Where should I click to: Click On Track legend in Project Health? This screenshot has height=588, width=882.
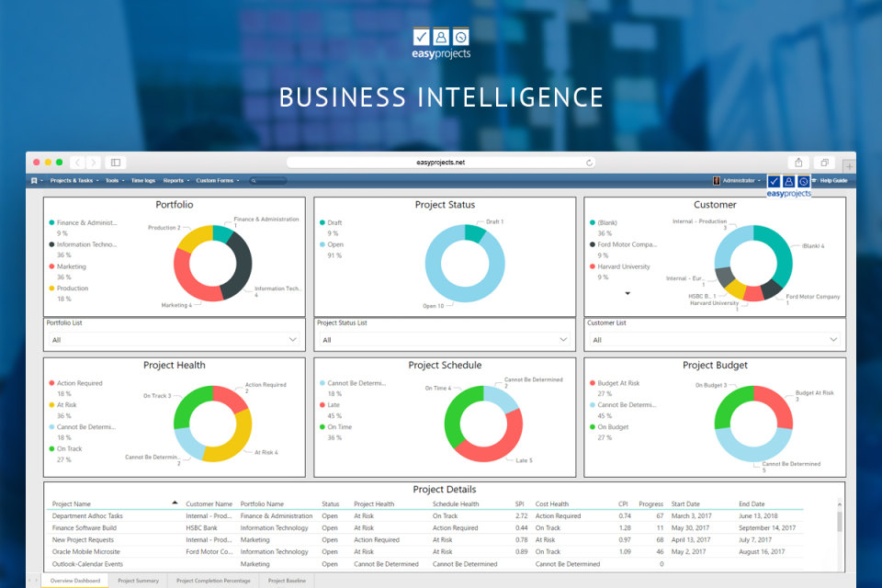[x=65, y=449]
